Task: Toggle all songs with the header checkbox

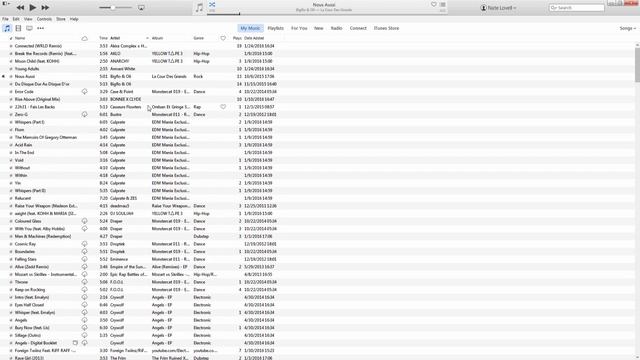Action: tap(11, 38)
